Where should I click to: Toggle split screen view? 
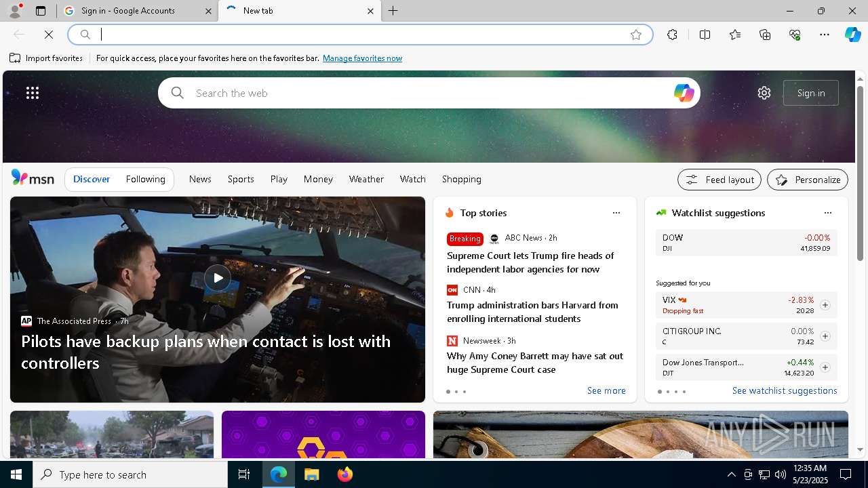click(x=705, y=35)
